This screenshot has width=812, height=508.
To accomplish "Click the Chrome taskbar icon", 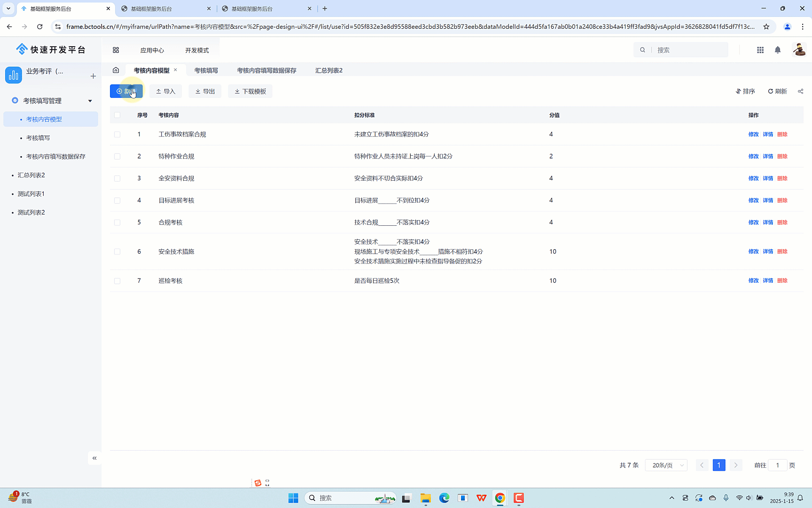I will click(x=500, y=498).
